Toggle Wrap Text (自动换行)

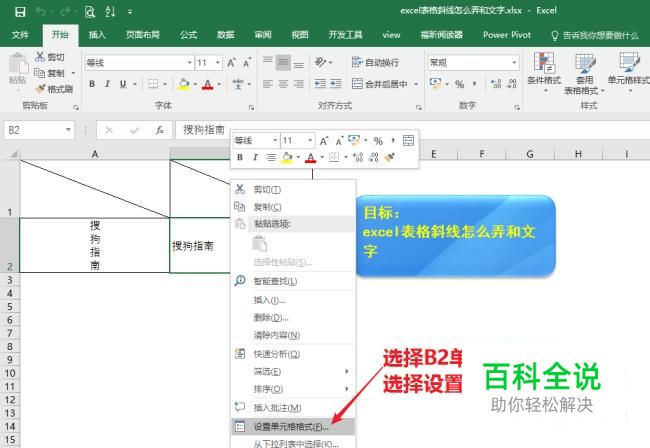click(375, 62)
